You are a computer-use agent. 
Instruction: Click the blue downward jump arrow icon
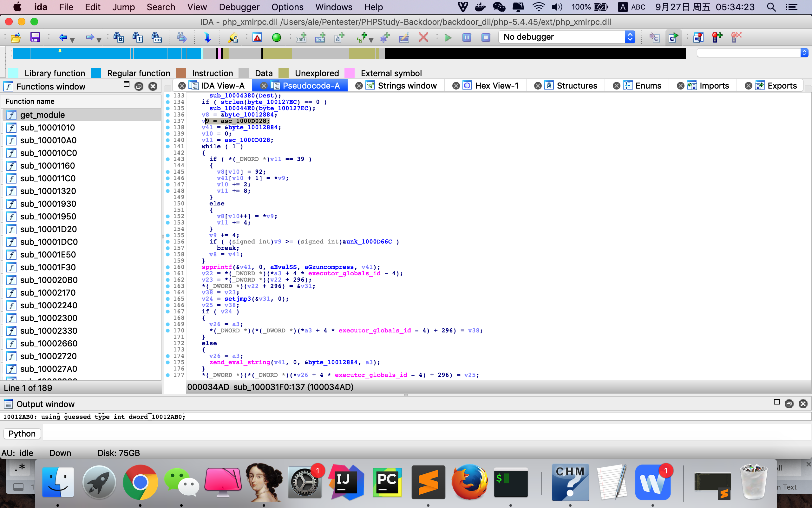coord(207,37)
